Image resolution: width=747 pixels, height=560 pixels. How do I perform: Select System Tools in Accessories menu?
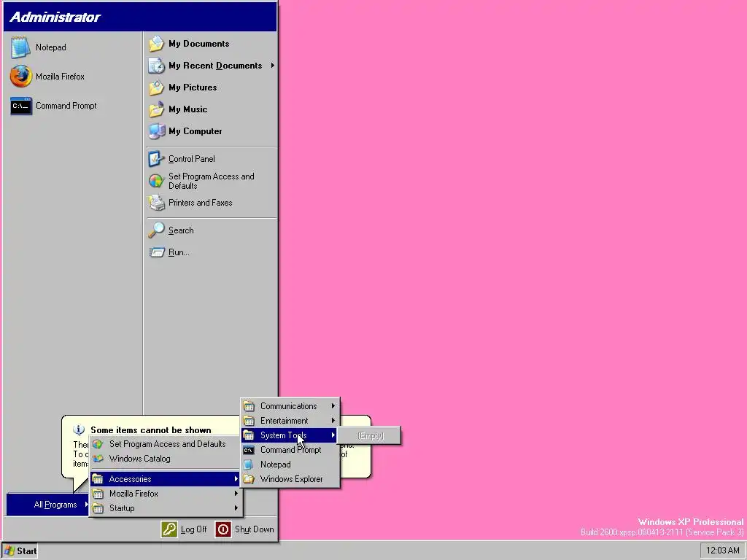click(x=290, y=435)
